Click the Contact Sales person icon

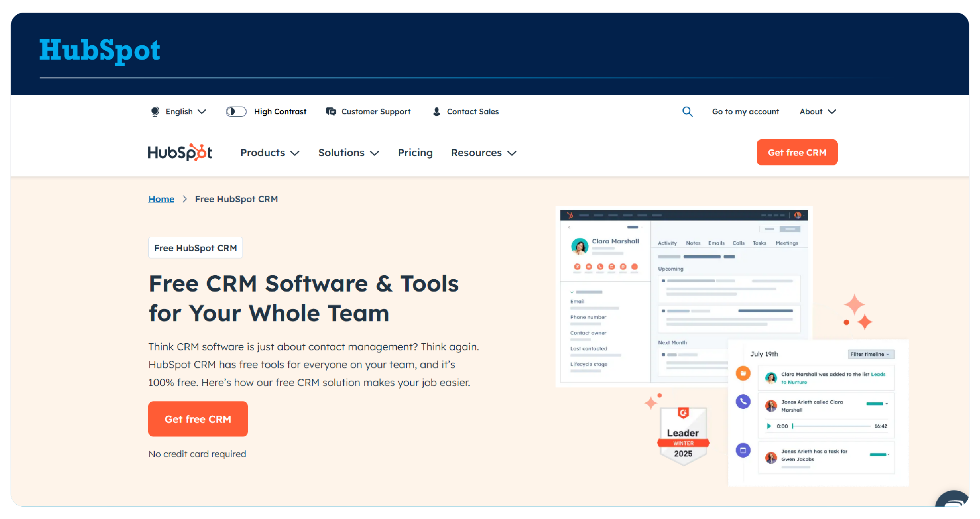pyautogui.click(x=436, y=111)
